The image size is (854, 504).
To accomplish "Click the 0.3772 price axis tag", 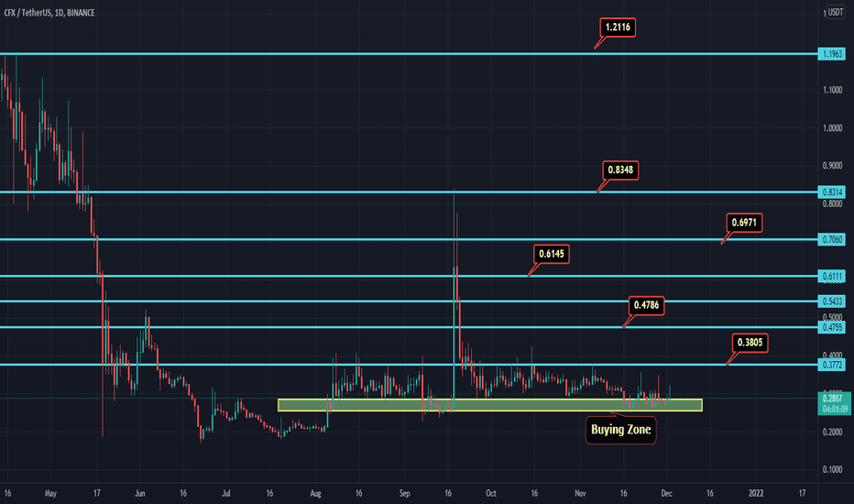I will [x=832, y=365].
